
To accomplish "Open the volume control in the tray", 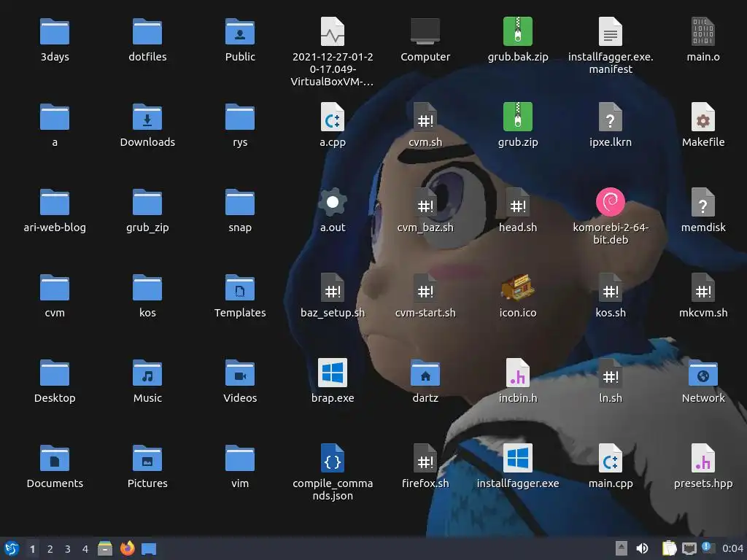I will (642, 548).
